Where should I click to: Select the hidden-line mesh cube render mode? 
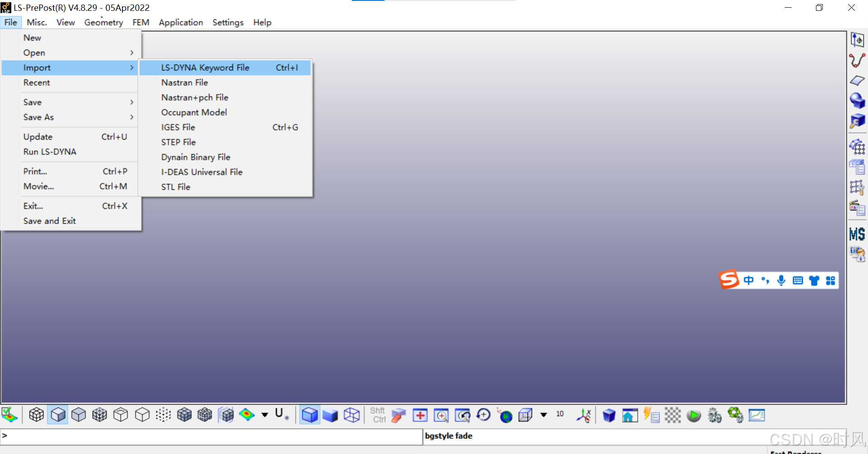[36, 415]
